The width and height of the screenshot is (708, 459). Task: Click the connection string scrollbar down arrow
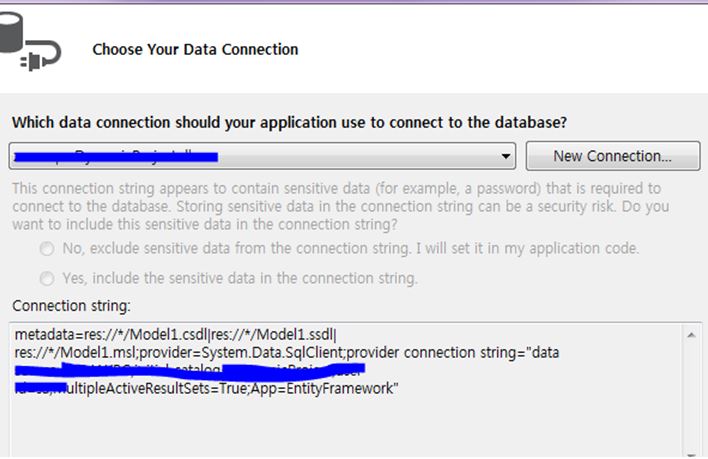tap(691, 454)
